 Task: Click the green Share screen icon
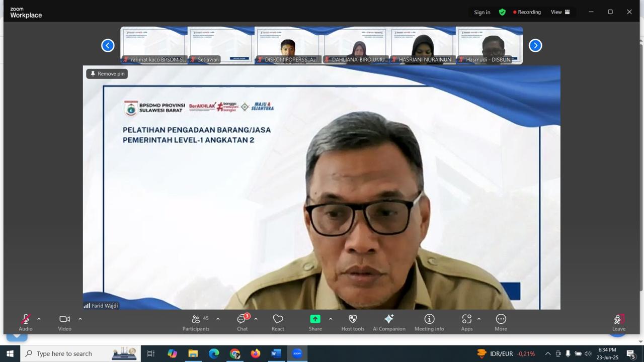point(315,319)
